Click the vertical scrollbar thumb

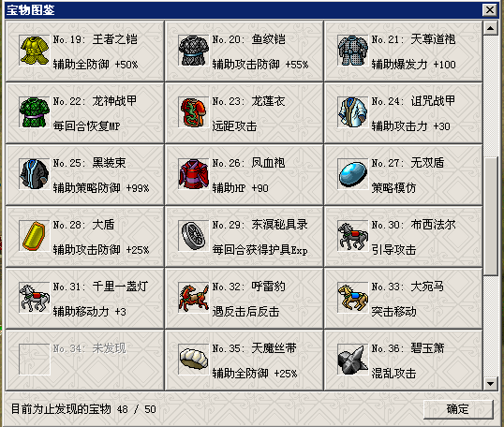click(x=491, y=216)
